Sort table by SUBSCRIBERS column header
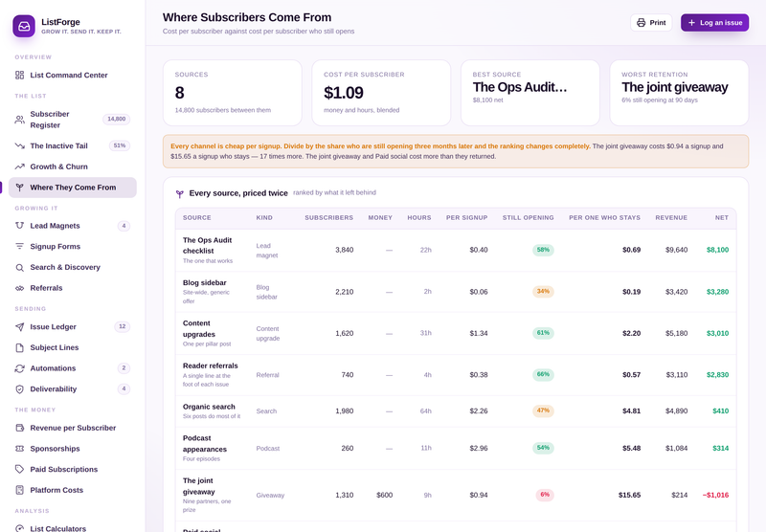 (328, 218)
